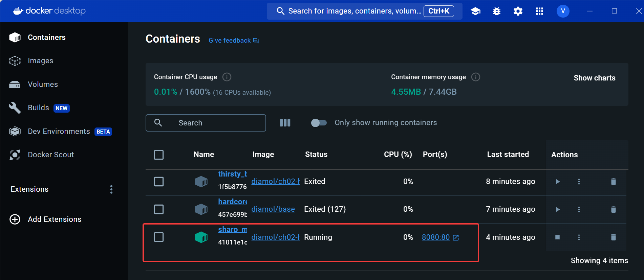Open diamol/ch02 image link in sharp_m row

[276, 237]
